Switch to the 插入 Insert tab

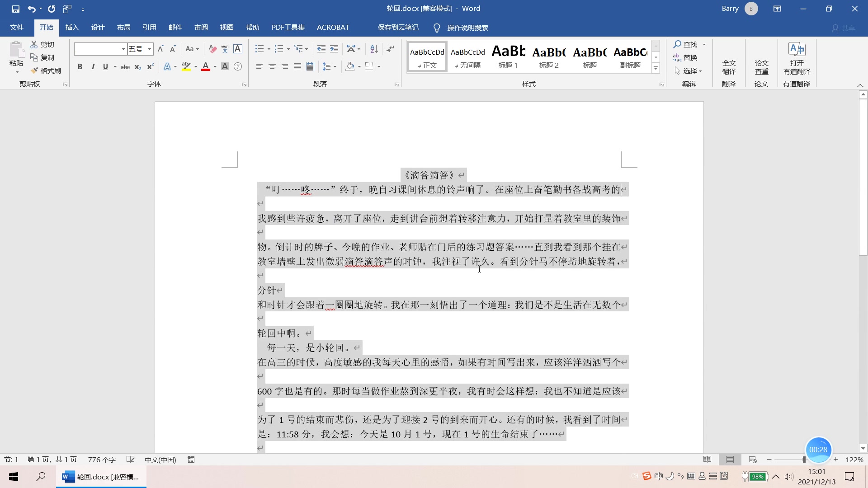tap(72, 28)
